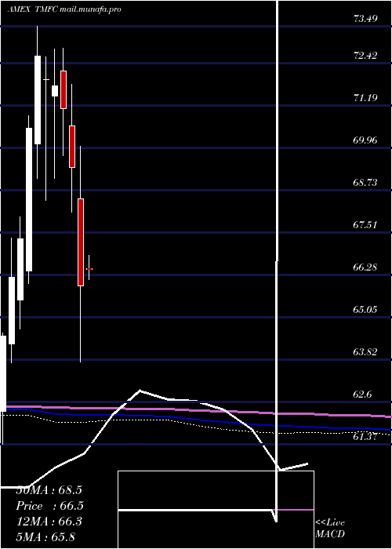Viewport: 392px width, 549px height.
Task: Select the 69.96 price axis label
Action: coord(365,140)
